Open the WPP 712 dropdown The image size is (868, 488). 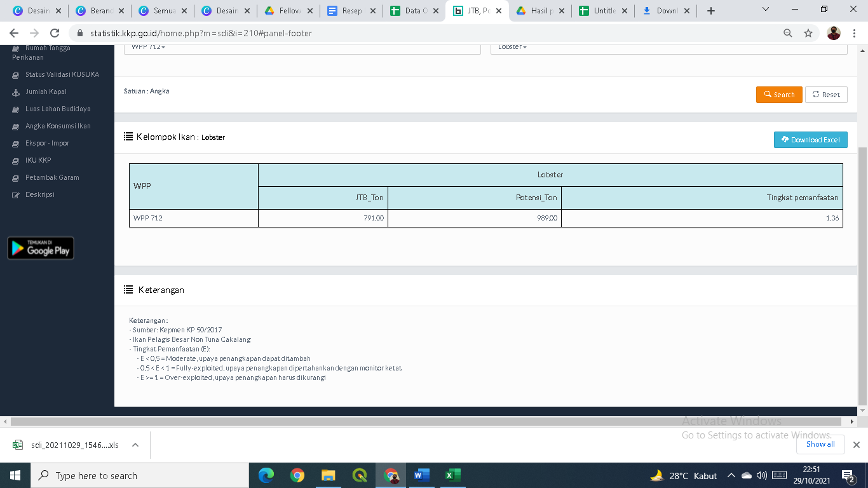(x=302, y=47)
